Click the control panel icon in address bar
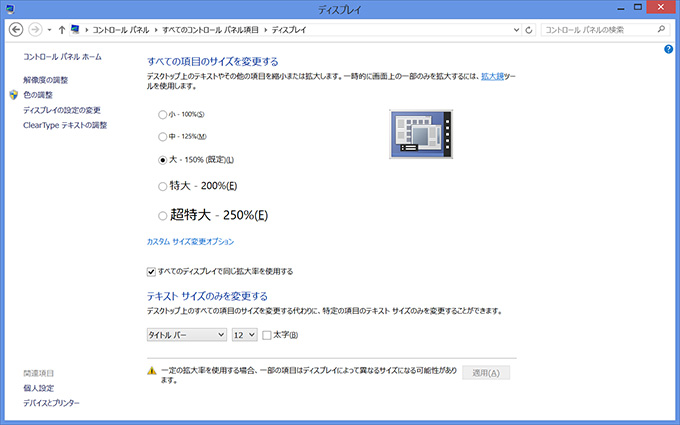The height and width of the screenshot is (425, 680). click(x=75, y=29)
